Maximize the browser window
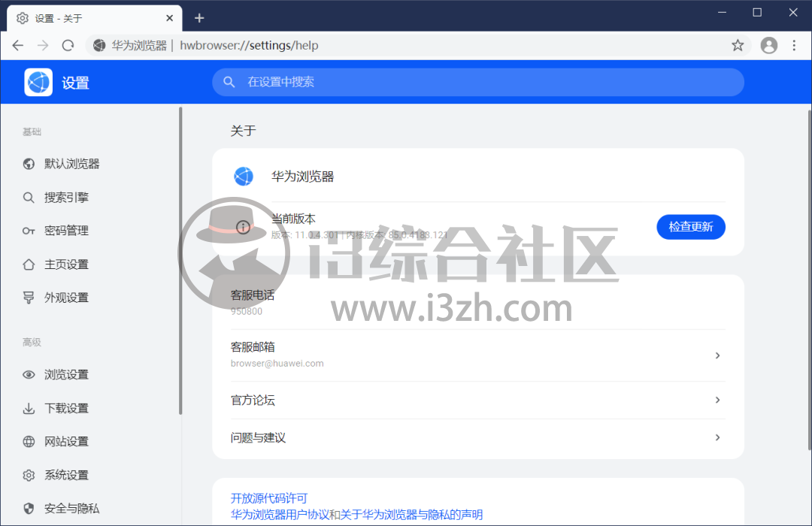 (757, 13)
